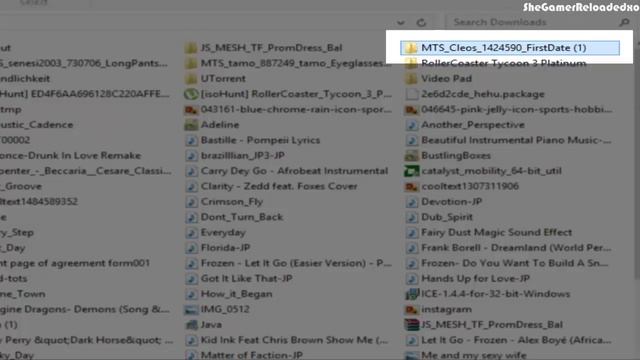Click the IMG_0512 image thumbnail icon
The height and width of the screenshot is (360, 640).
point(191,309)
